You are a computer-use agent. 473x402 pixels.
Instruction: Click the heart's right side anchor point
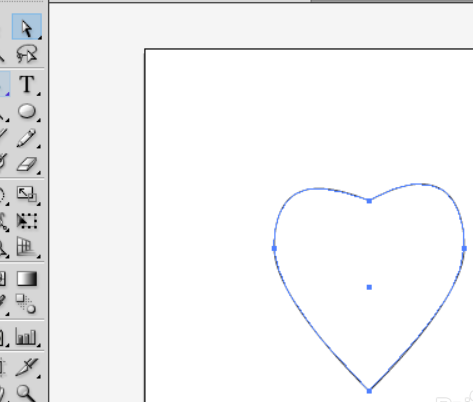pos(464,248)
